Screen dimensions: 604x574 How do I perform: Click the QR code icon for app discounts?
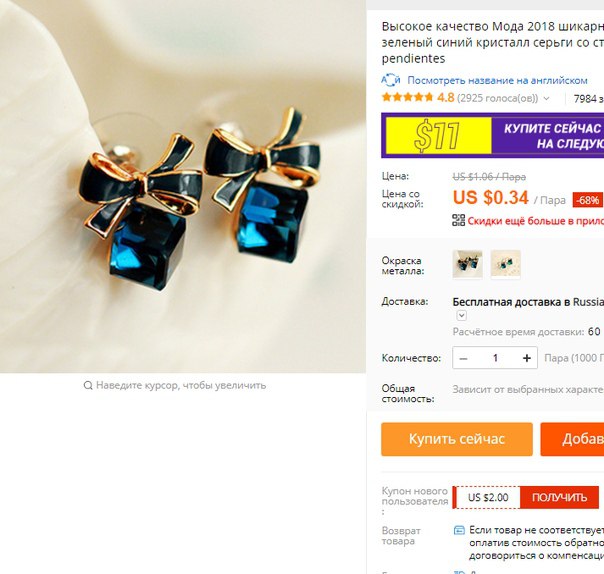(x=458, y=220)
